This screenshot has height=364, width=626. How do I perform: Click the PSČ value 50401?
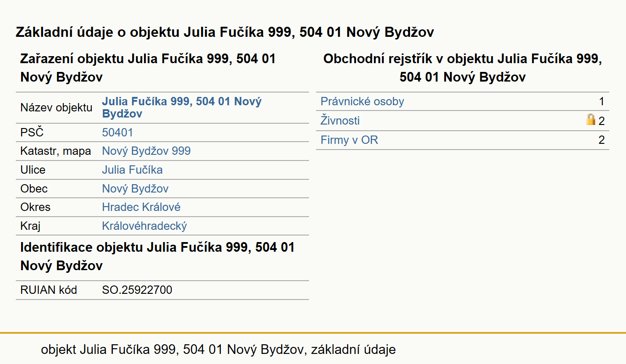pyautogui.click(x=118, y=132)
